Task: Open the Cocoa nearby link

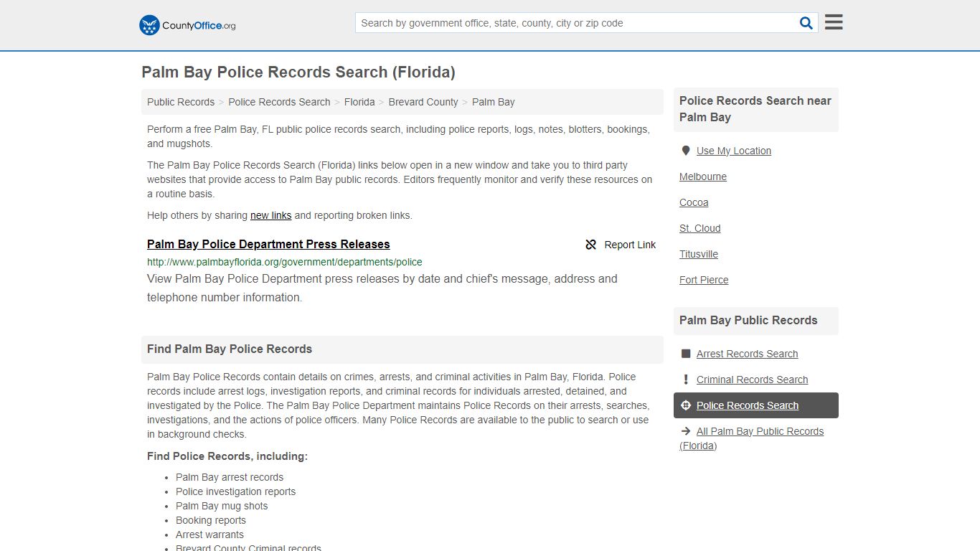Action: pos(694,202)
